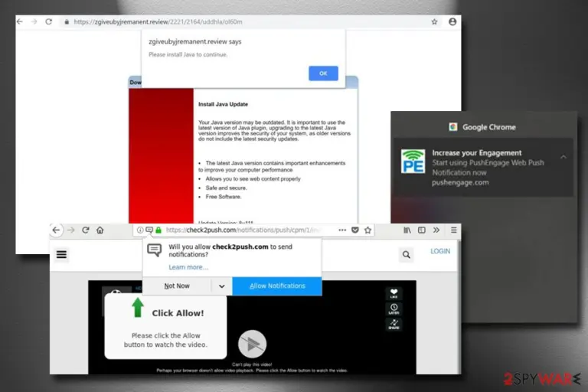Screen dimensions: 588x392
Task: Bookmark page with Chrome star icon
Action: [x=434, y=21]
